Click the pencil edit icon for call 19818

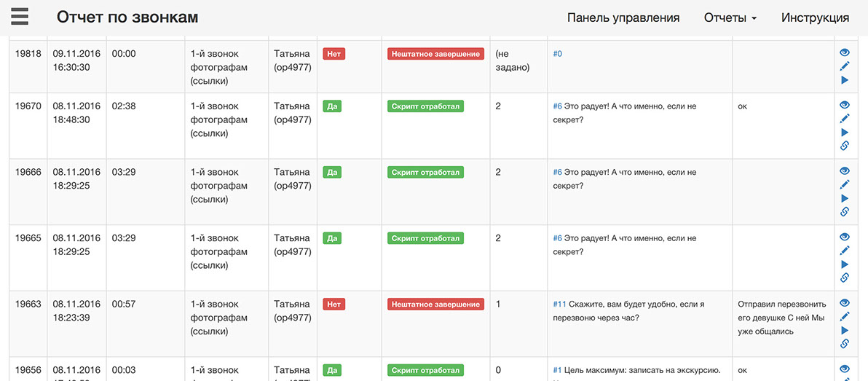click(x=845, y=66)
